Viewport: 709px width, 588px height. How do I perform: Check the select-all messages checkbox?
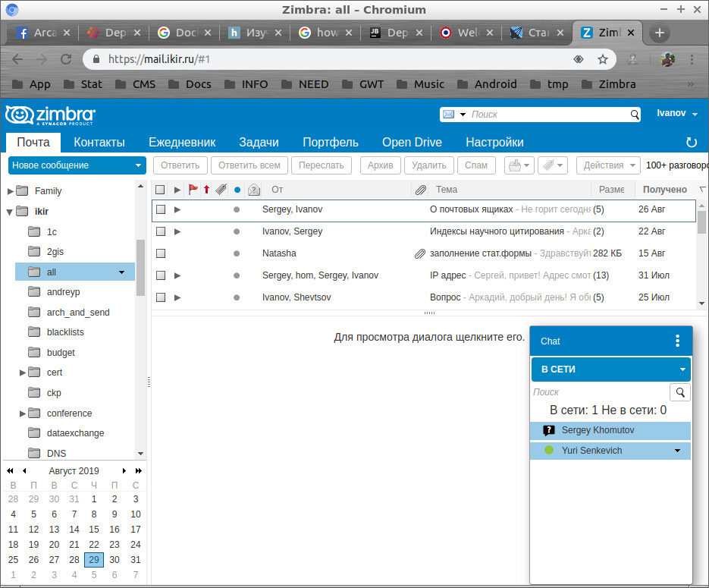point(160,190)
